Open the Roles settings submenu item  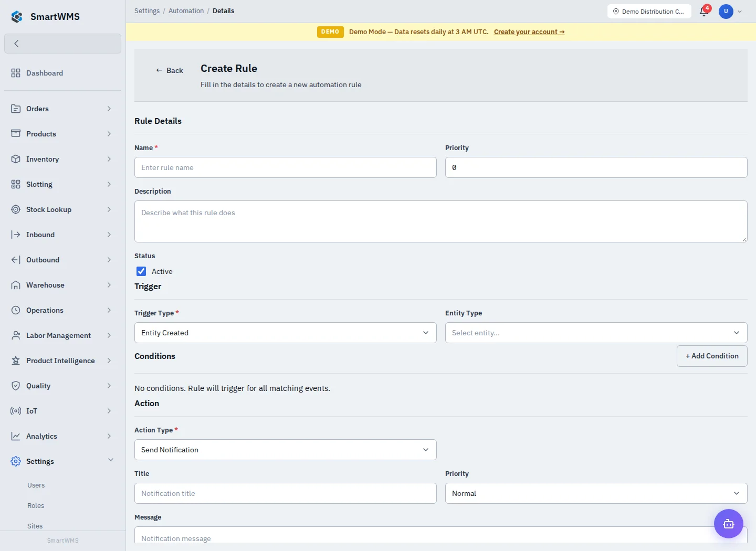(36, 506)
